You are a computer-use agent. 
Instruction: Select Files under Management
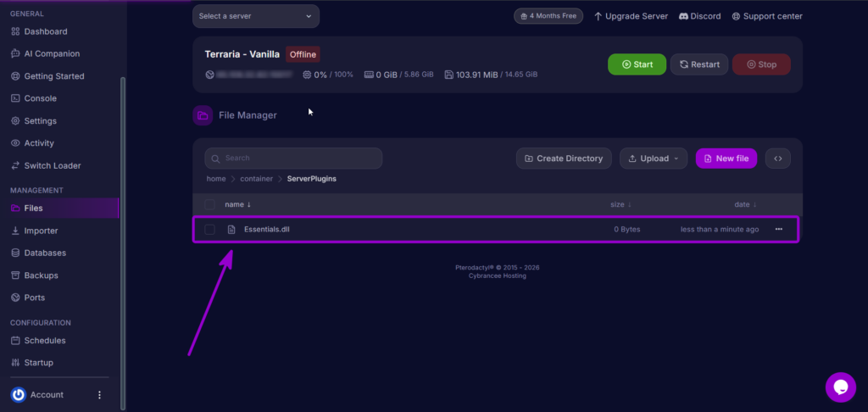pos(59,209)
